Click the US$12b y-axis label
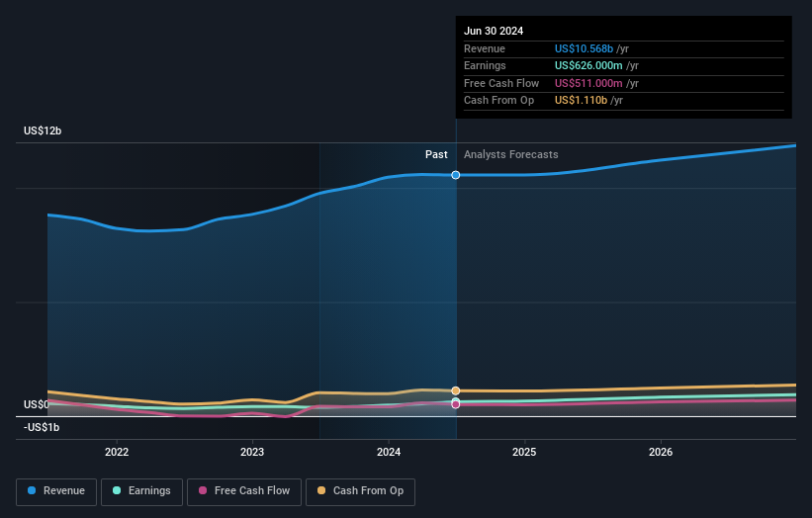812x518 pixels. coord(43,130)
